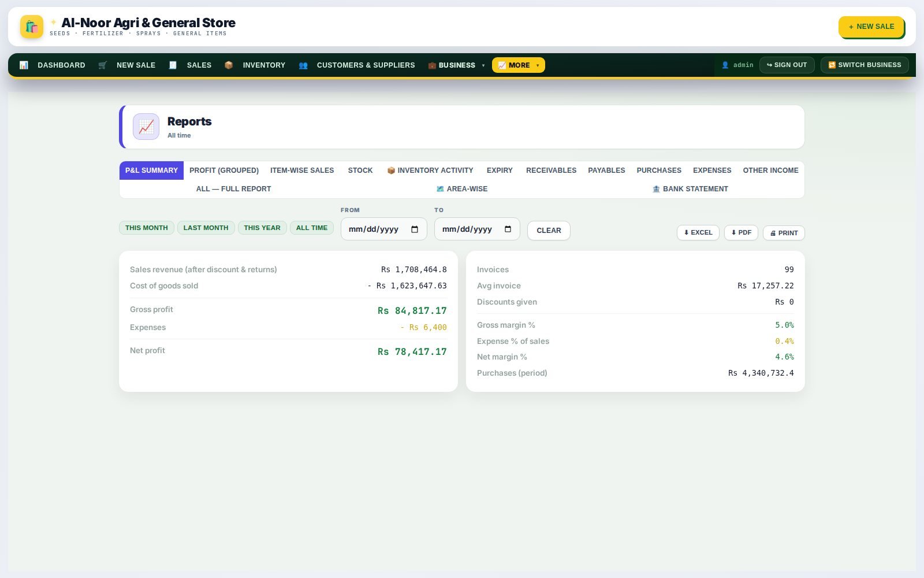Open the All — Full Report tab

coord(233,189)
